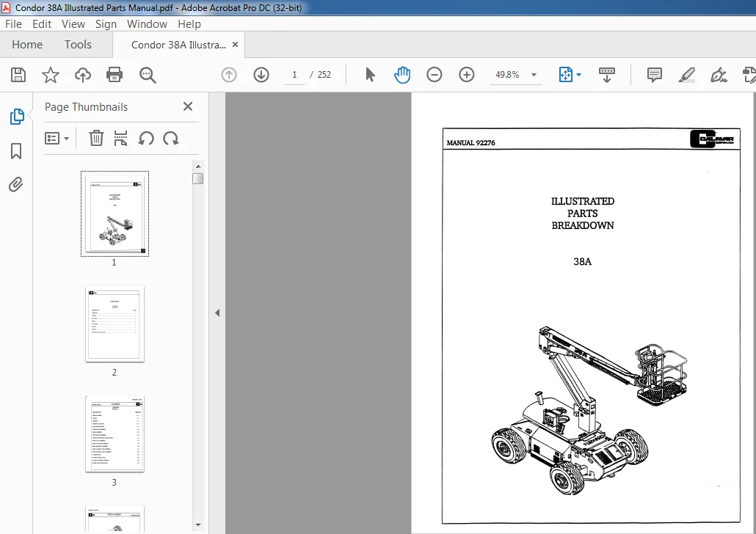Open the zoom level 49.8% dropdown
756x534 pixels.
[x=534, y=75]
